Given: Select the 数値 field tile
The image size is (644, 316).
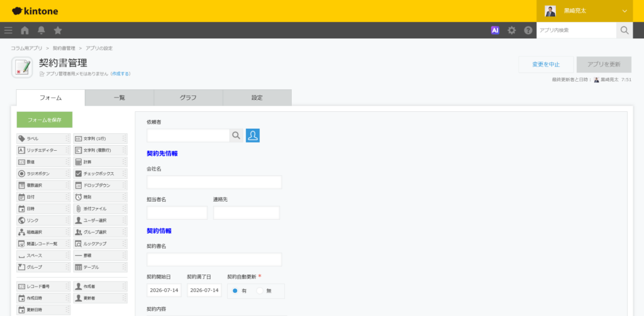Looking at the screenshot, I should tap(43, 162).
